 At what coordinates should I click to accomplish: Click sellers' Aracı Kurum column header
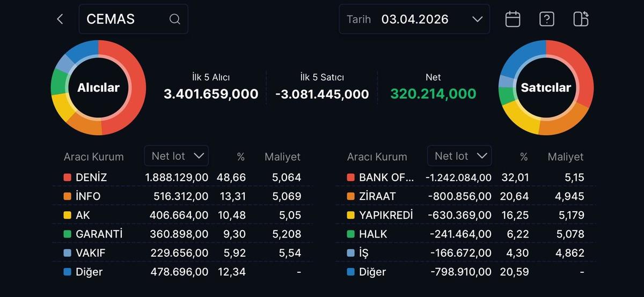coord(377,157)
